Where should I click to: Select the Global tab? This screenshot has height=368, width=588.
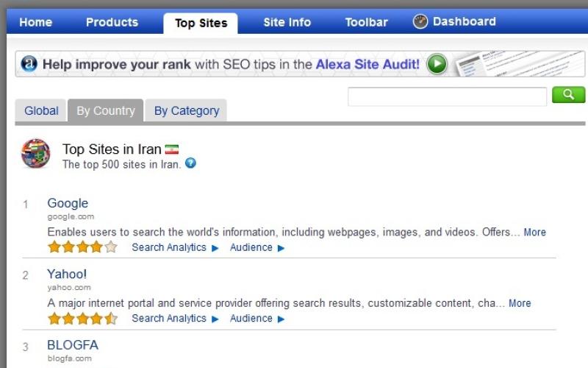pyautogui.click(x=41, y=110)
